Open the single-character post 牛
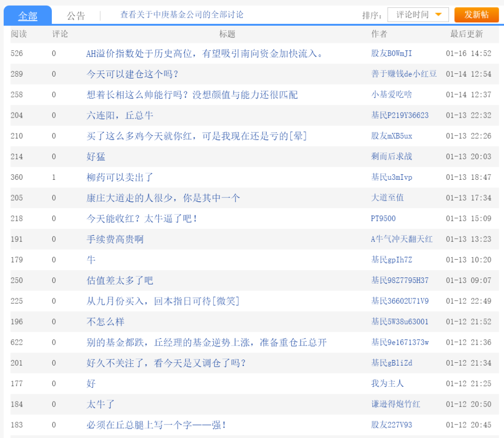The height and width of the screenshot is (438, 504). coord(91,260)
